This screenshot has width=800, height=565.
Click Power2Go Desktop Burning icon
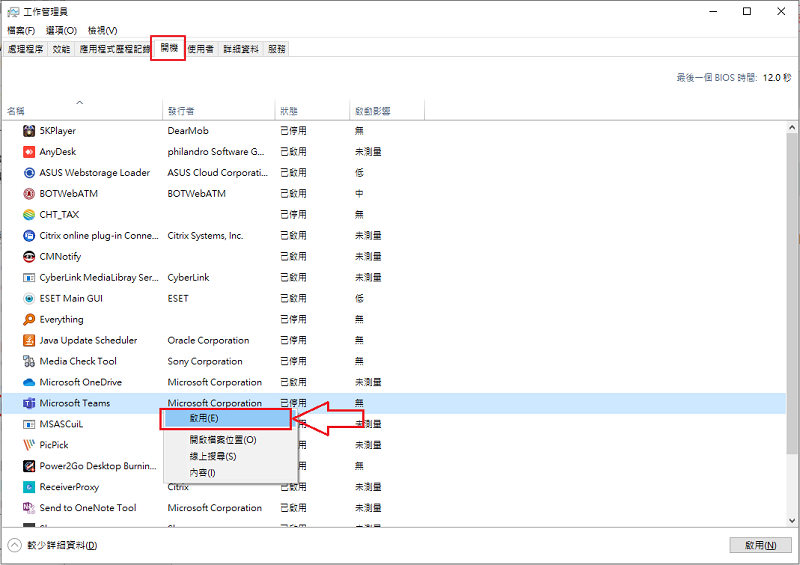tap(29, 466)
